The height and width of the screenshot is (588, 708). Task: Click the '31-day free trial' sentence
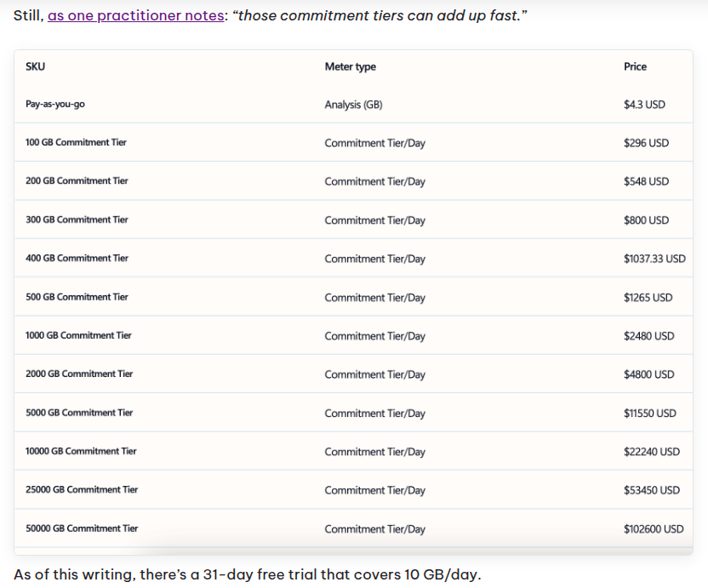coord(248,574)
